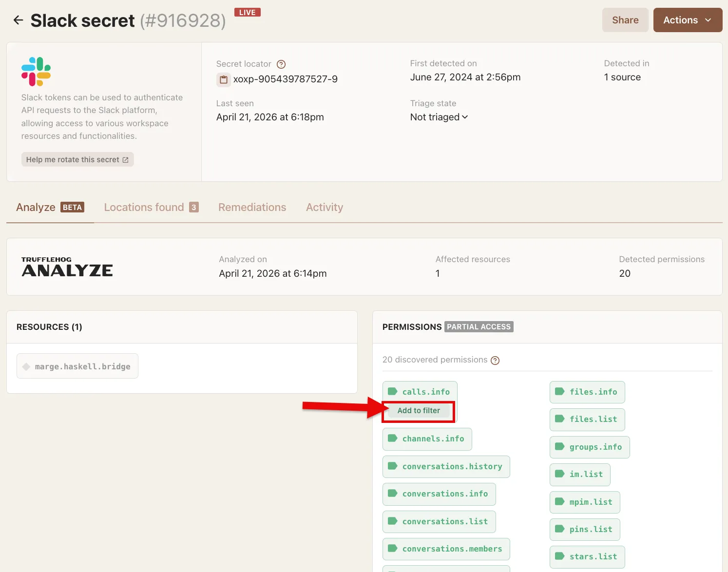The width and height of the screenshot is (728, 572).
Task: Click the tag icon beside files.list
Action: point(559,419)
